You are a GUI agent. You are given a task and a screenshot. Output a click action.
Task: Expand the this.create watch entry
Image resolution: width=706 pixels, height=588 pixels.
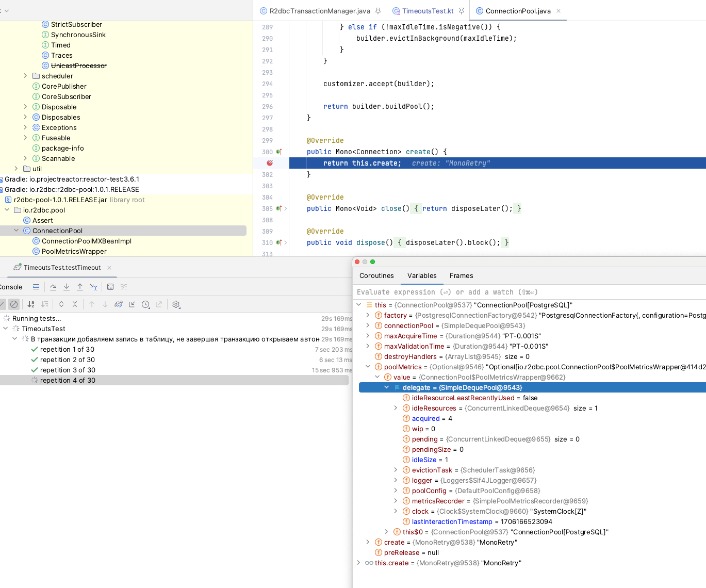click(x=358, y=563)
